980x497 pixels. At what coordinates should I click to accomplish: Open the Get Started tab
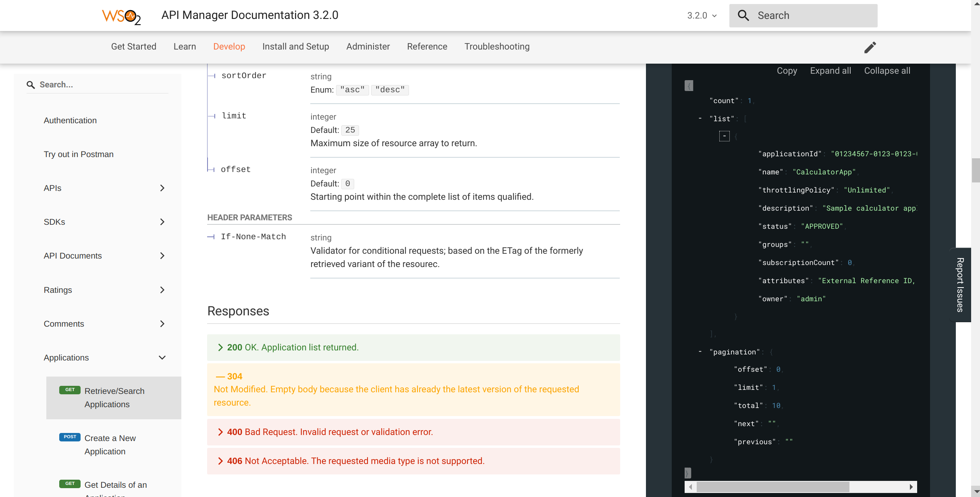point(134,47)
